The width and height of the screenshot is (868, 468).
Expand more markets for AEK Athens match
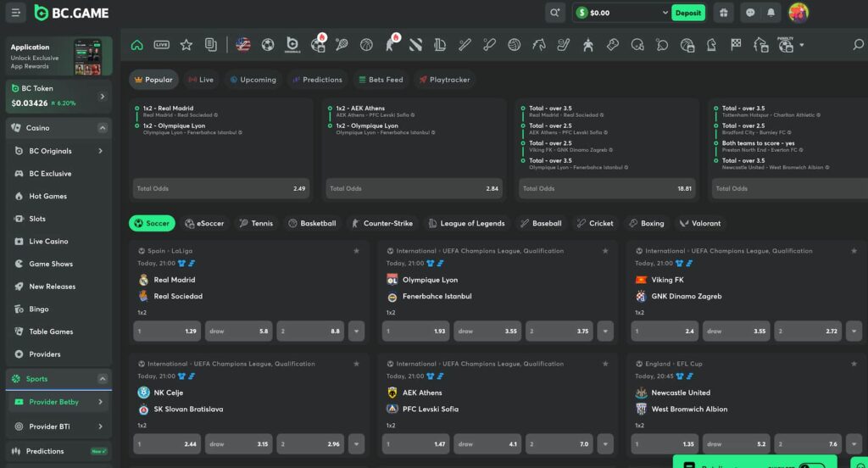605,444
